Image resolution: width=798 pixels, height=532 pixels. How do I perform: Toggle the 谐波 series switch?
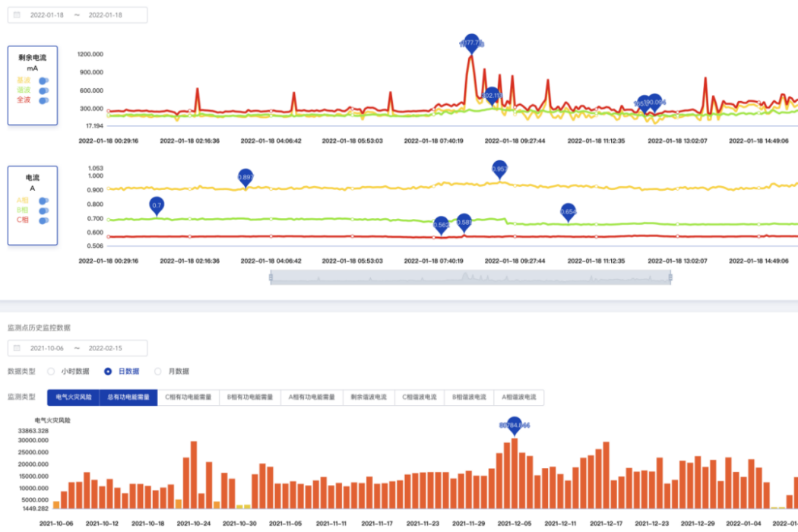(44, 90)
